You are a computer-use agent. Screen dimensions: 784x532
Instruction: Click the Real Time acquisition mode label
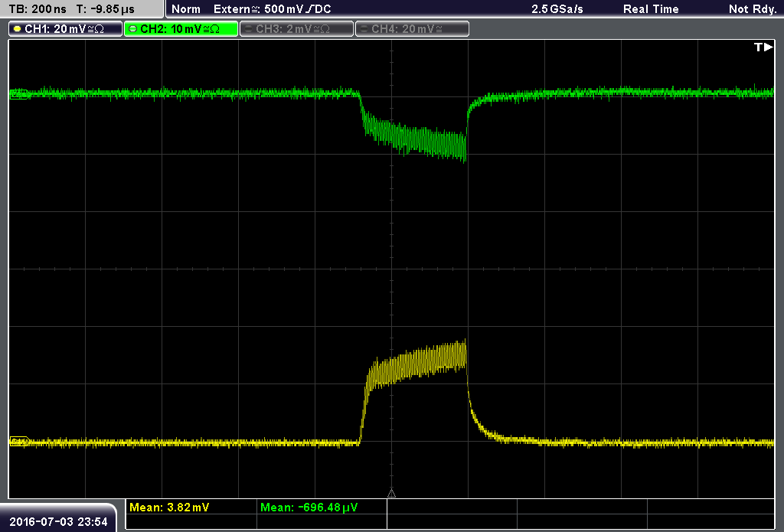pyautogui.click(x=651, y=9)
